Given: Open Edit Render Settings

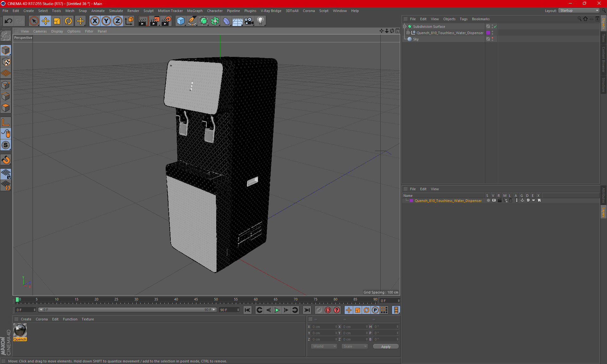Looking at the screenshot, I should click(166, 21).
